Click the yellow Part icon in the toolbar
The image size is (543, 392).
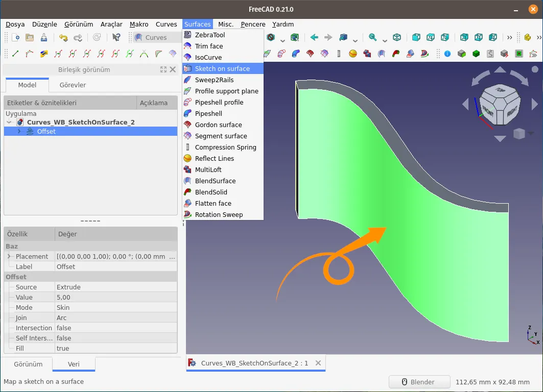527,37
